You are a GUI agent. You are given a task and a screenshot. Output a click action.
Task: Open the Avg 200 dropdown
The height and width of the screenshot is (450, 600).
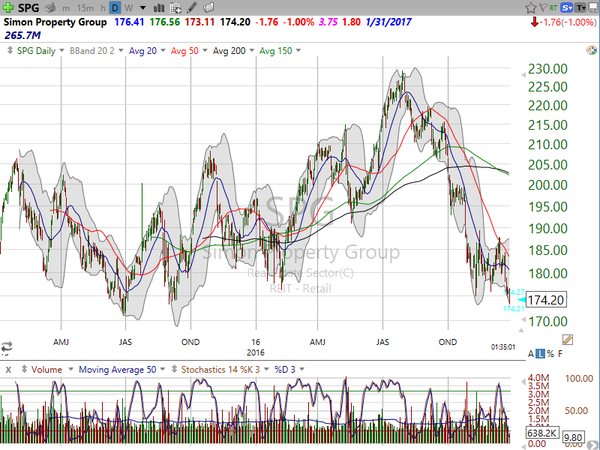coord(251,51)
